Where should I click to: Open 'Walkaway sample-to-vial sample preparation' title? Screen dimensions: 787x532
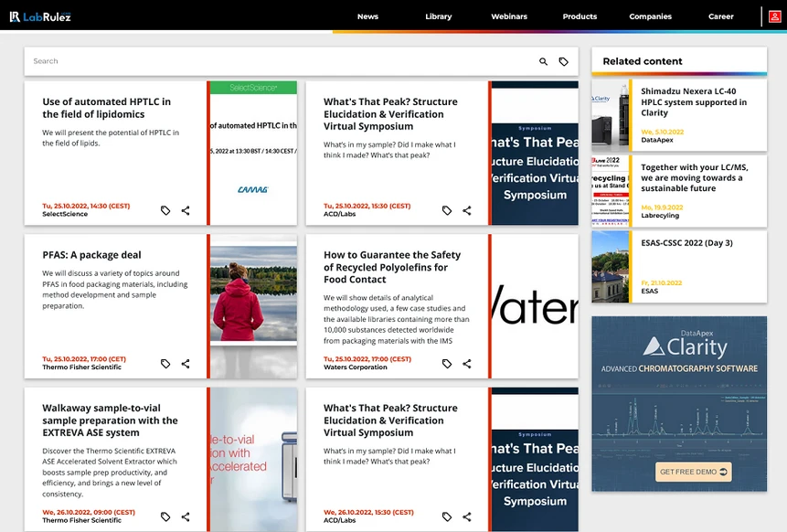point(110,420)
